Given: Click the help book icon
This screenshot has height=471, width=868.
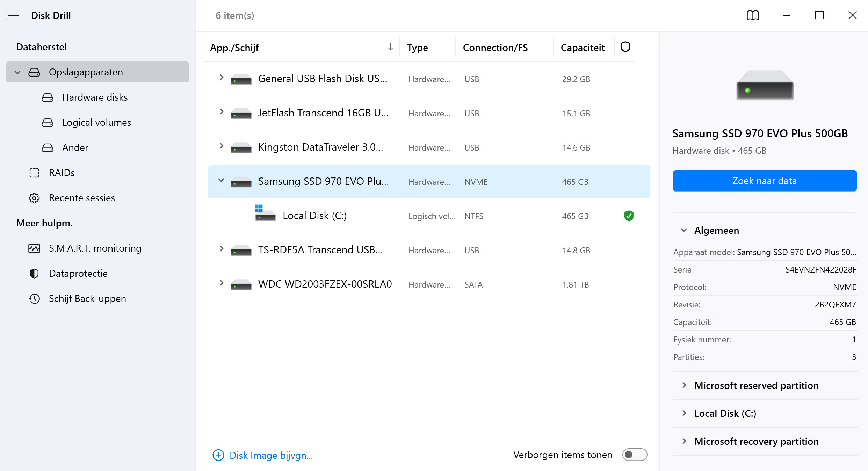Looking at the screenshot, I should (752, 15).
